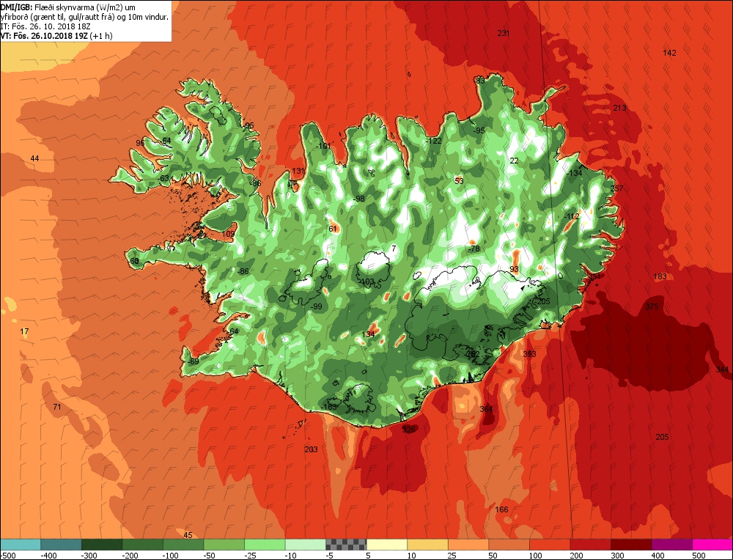Image resolution: width=733 pixels, height=560 pixels.
Task: Click the '44' flux value in the west
Action: point(34,158)
